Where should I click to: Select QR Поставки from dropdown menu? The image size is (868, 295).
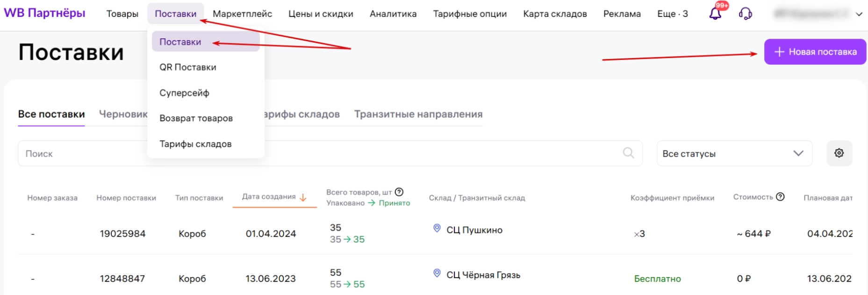[188, 67]
